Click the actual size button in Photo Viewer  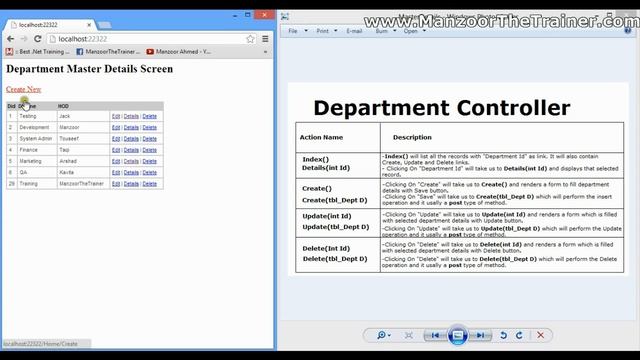pos(409,335)
